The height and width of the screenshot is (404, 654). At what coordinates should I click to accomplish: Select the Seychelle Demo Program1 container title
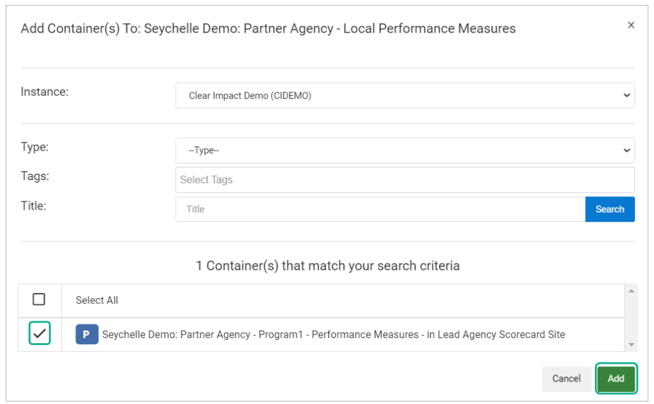tap(333, 334)
